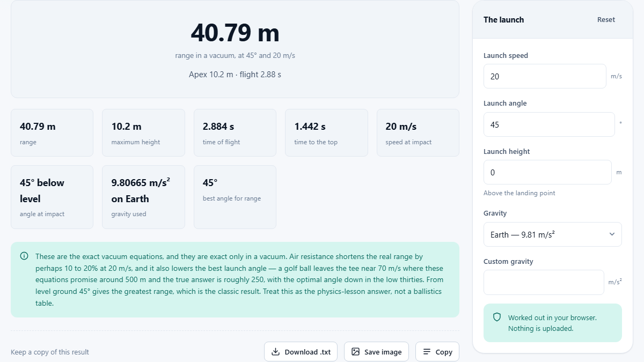Viewport: 644px width, 362px height.
Task: Click into the Launch angle input
Action: [x=549, y=124]
